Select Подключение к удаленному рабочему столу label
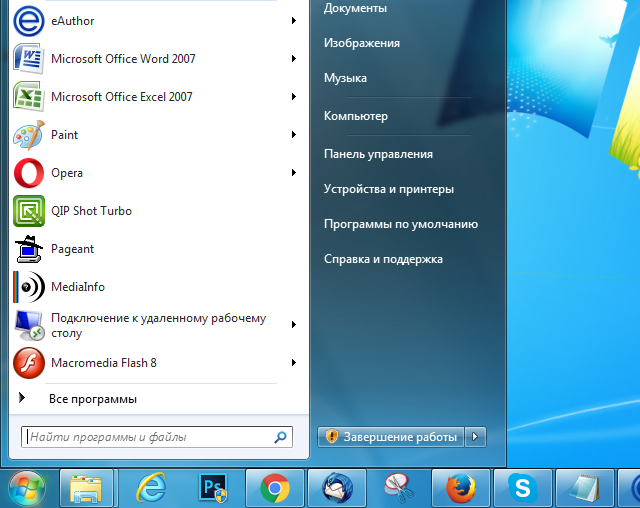 pyautogui.click(x=158, y=325)
